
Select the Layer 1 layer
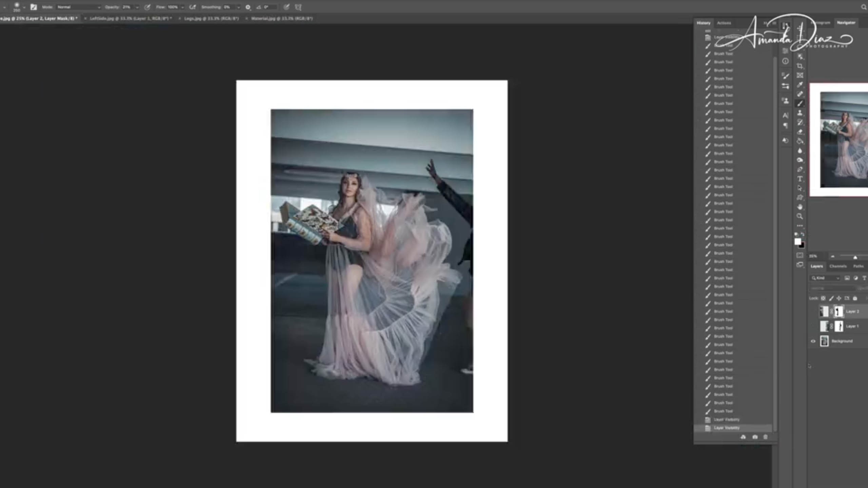852,326
